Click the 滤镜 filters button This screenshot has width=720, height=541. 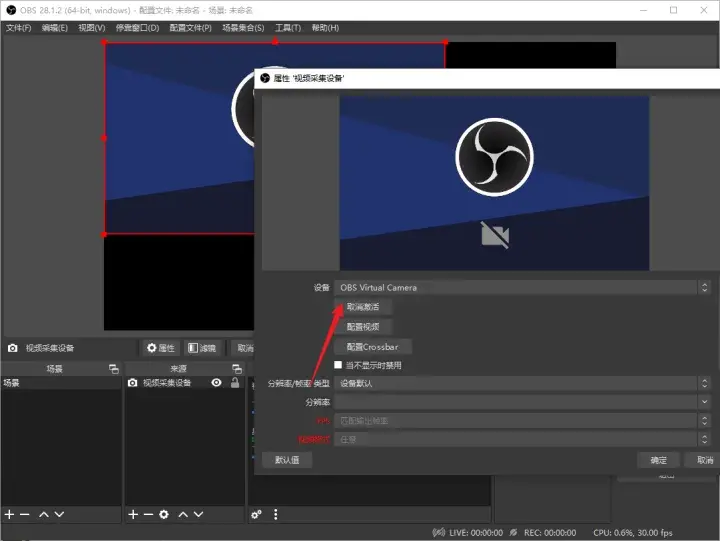pos(202,348)
